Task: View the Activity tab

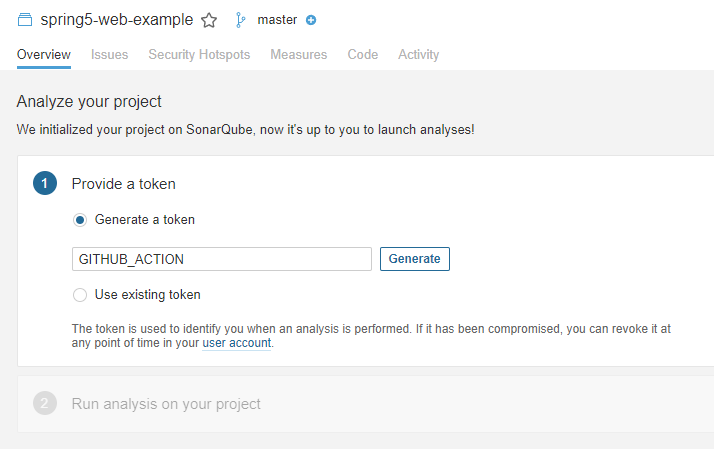Action: 418,55
